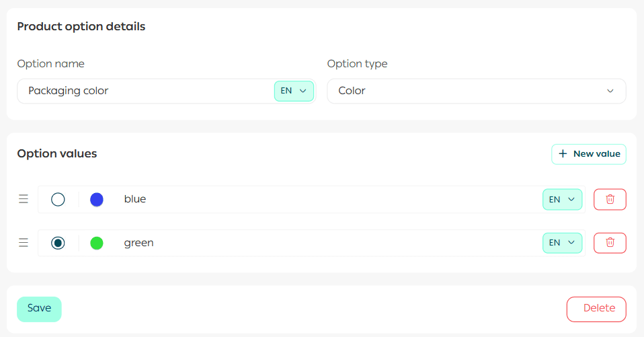Image resolution: width=644 pixels, height=337 pixels.
Task: Click the drag handle beside green row
Action: (24, 243)
